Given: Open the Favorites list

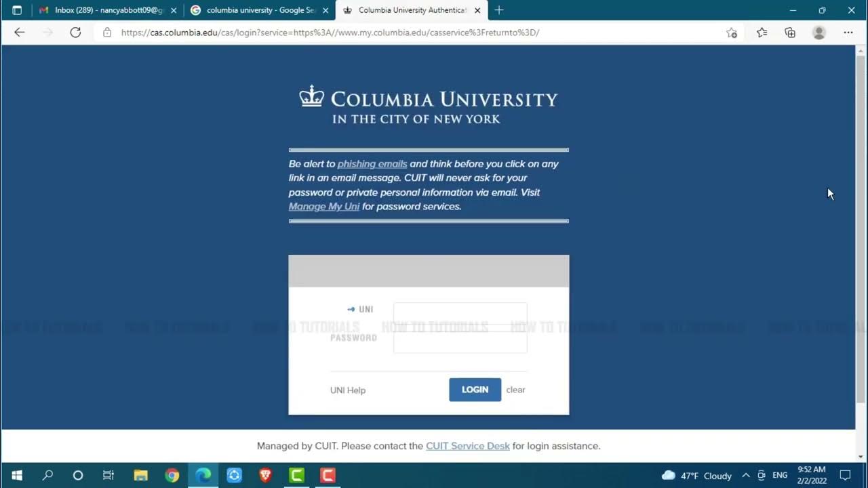Looking at the screenshot, I should (x=762, y=33).
